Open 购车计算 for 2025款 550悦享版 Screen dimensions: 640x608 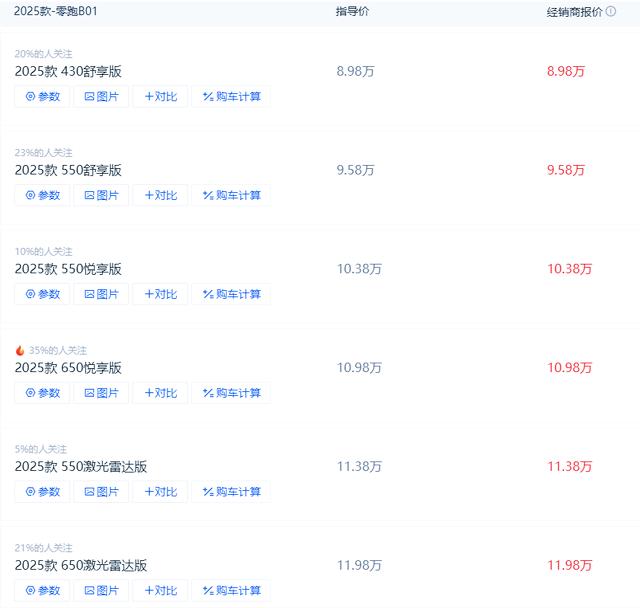coord(231,294)
